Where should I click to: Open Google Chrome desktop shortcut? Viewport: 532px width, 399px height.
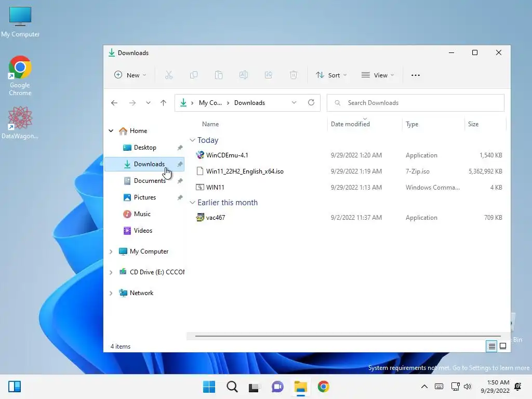[x=20, y=76]
